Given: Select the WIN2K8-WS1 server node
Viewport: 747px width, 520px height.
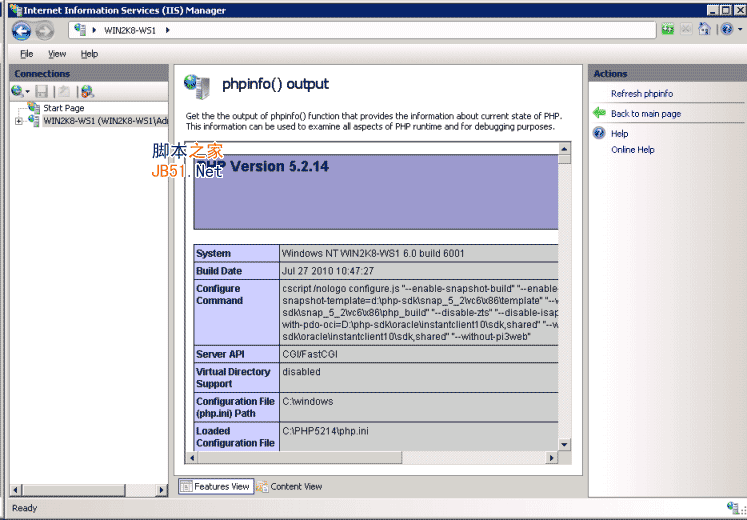Looking at the screenshot, I should 105,121.
